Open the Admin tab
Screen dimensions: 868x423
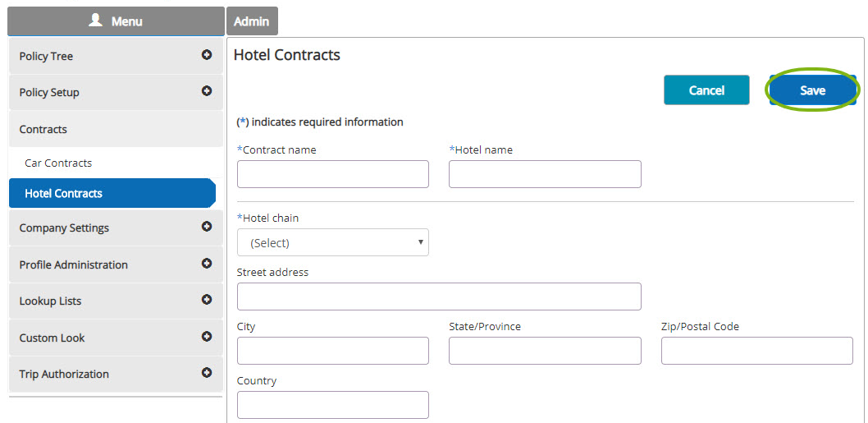tap(252, 21)
